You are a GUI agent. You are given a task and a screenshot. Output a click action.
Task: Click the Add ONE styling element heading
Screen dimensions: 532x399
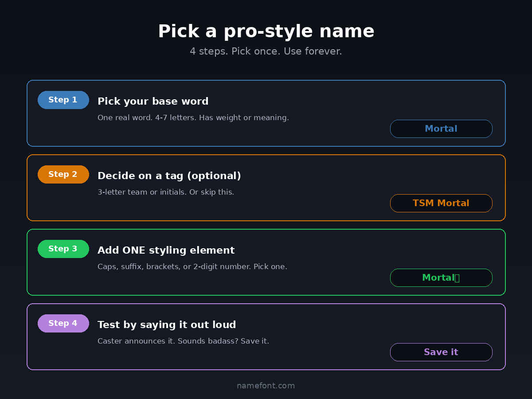click(166, 250)
